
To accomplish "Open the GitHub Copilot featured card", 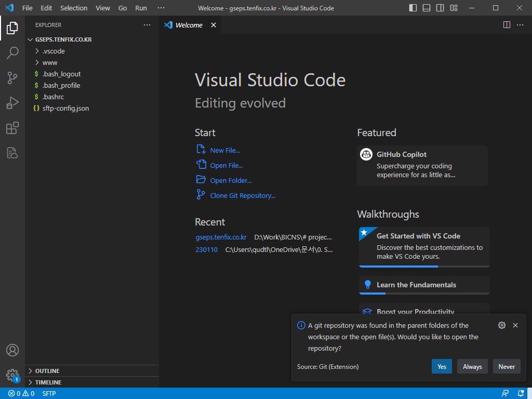I will pyautogui.click(x=422, y=166).
